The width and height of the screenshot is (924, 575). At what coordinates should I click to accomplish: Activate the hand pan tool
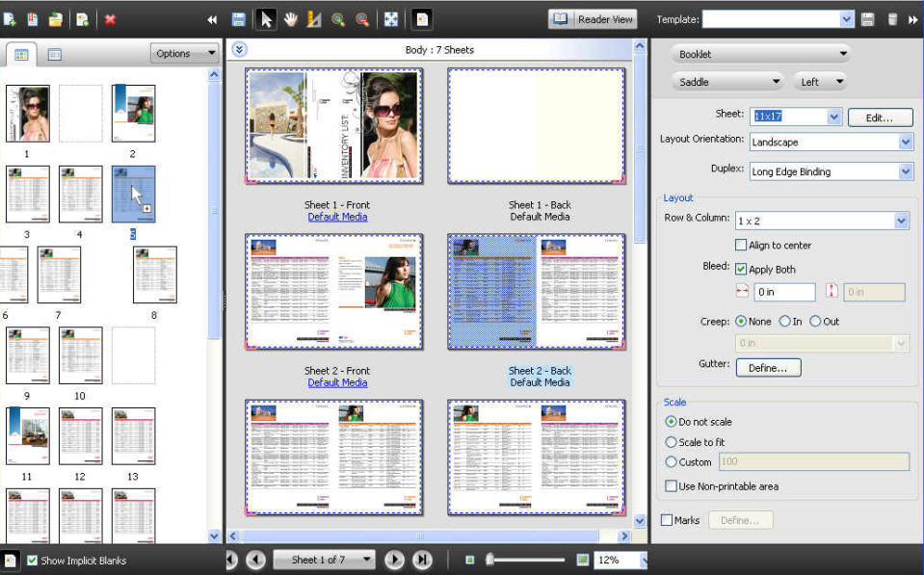[x=290, y=18]
